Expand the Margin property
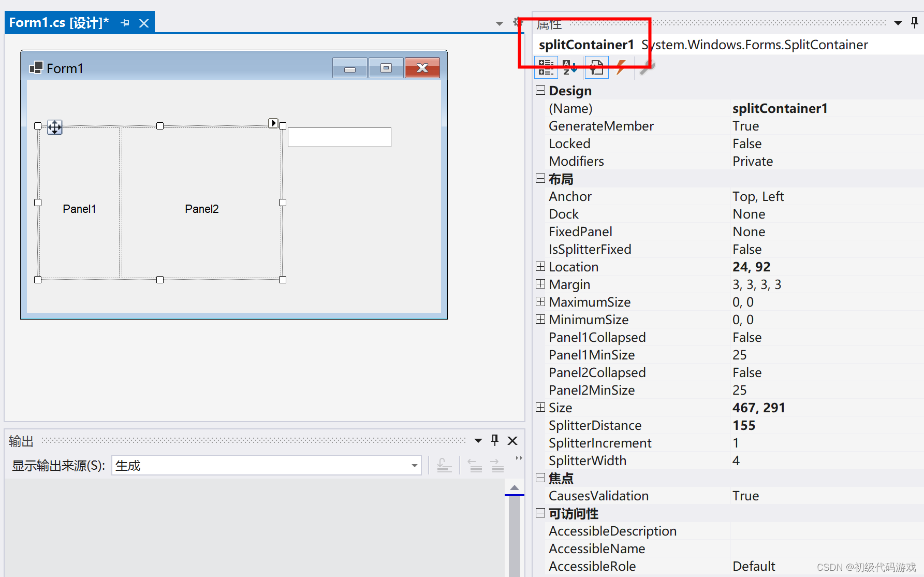 pyautogui.click(x=540, y=284)
